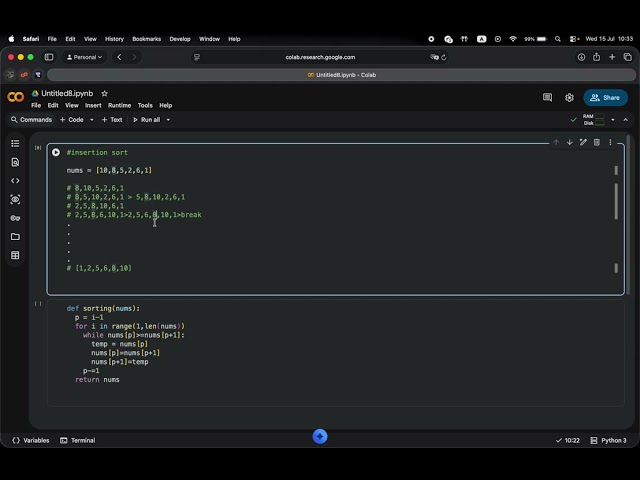Open the Tools menu
The width and height of the screenshot is (640, 480).
click(145, 105)
